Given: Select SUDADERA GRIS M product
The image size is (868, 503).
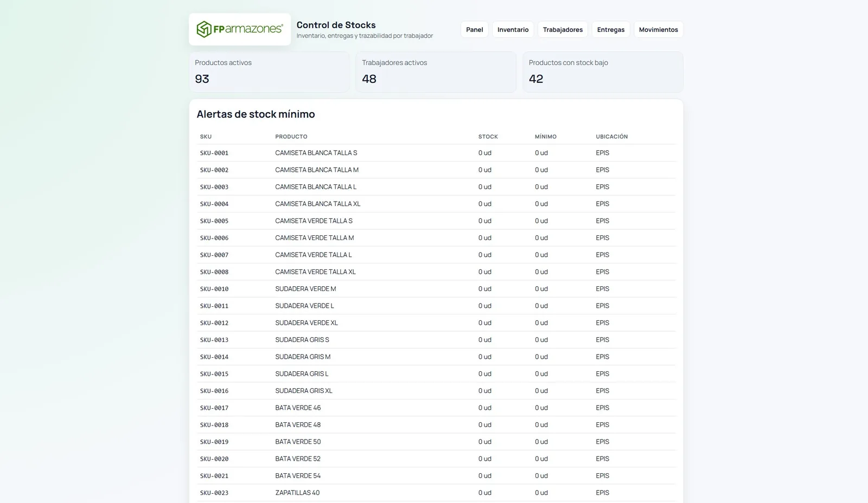Looking at the screenshot, I should coord(303,357).
